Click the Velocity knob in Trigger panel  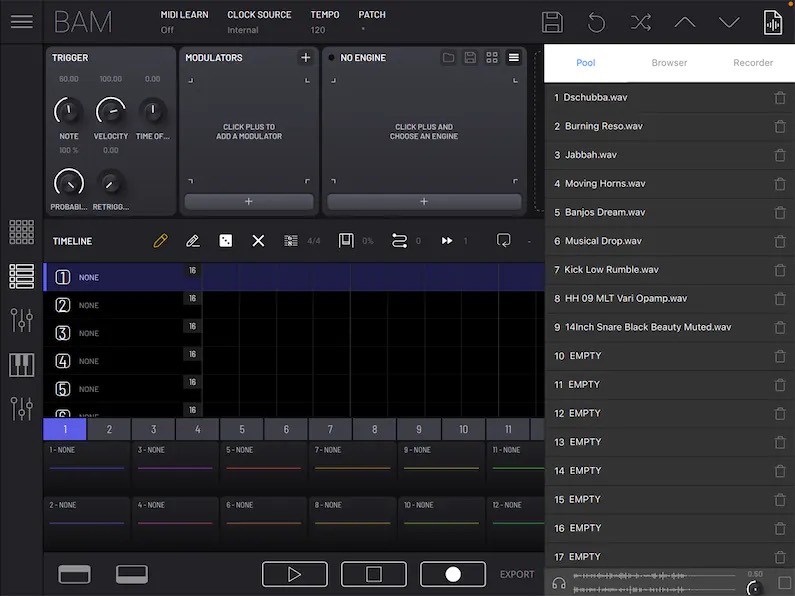tap(110, 111)
